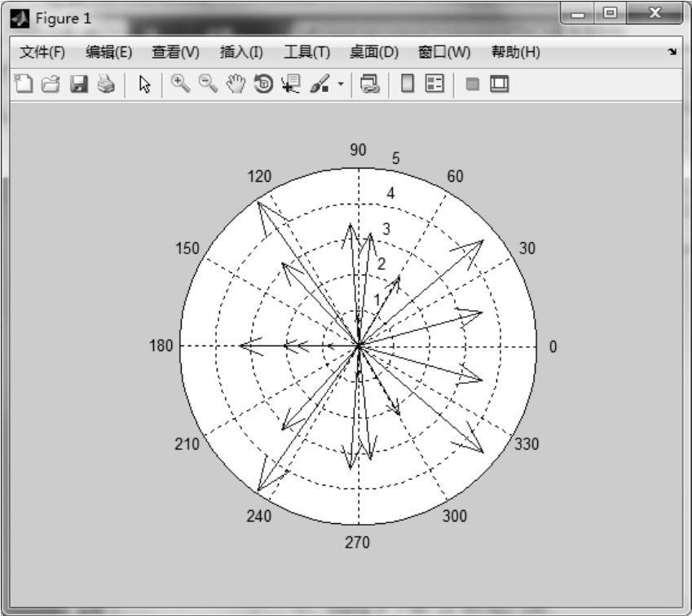Open the 插入(I) menu
The image size is (692, 616).
tap(241, 52)
